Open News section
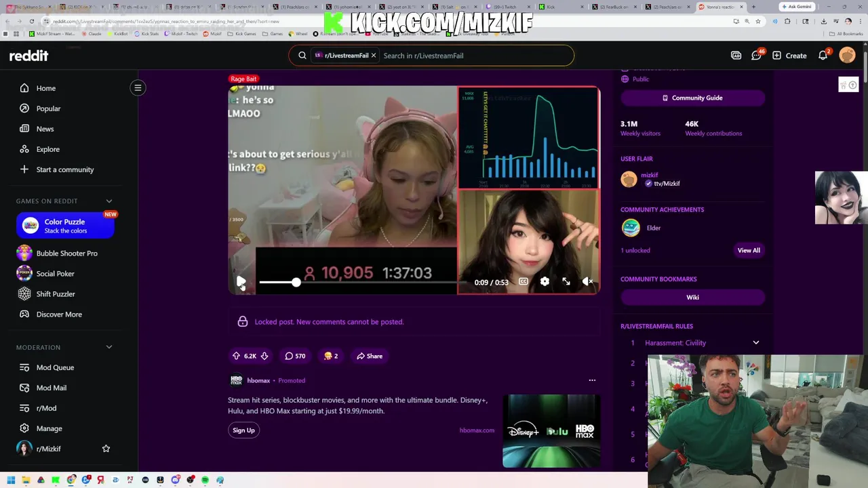The height and width of the screenshot is (488, 868). (45, 129)
